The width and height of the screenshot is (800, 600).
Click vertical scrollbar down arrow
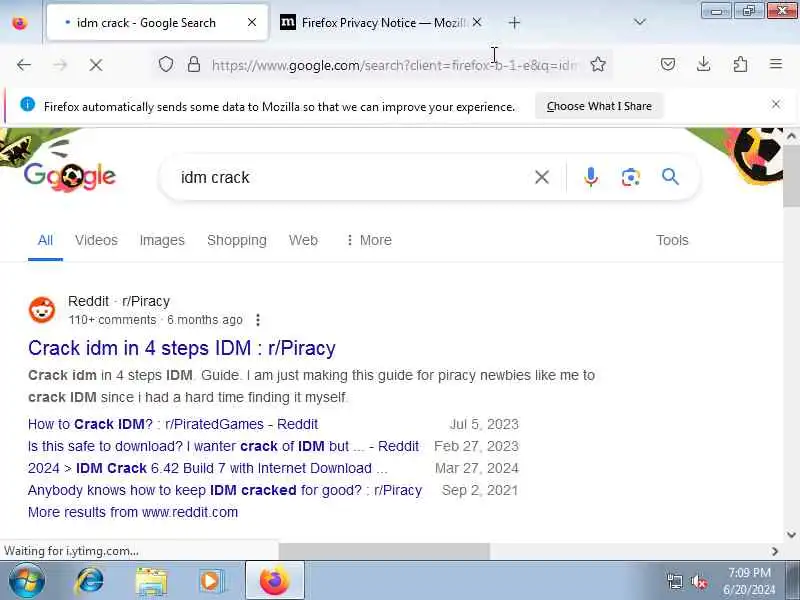click(791, 535)
